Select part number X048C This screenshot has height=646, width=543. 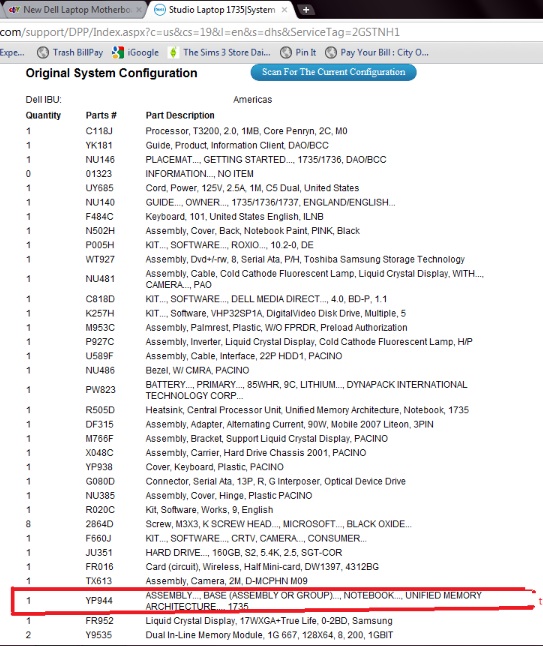(x=99, y=453)
